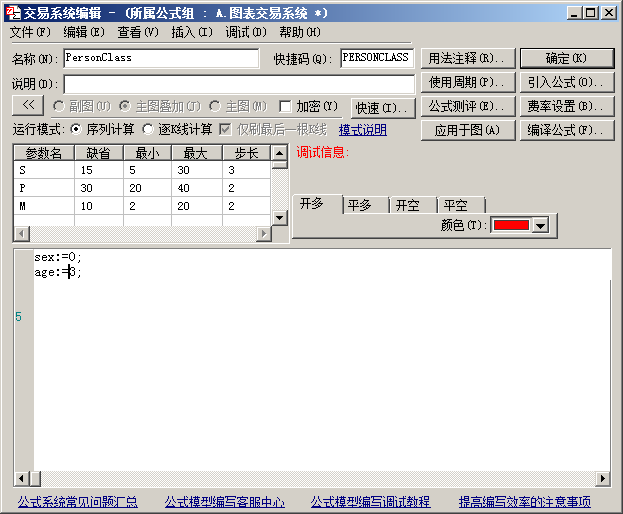This screenshot has height=514, width=623.
Task: Open the 插入(I) menu
Action: pos(192,32)
